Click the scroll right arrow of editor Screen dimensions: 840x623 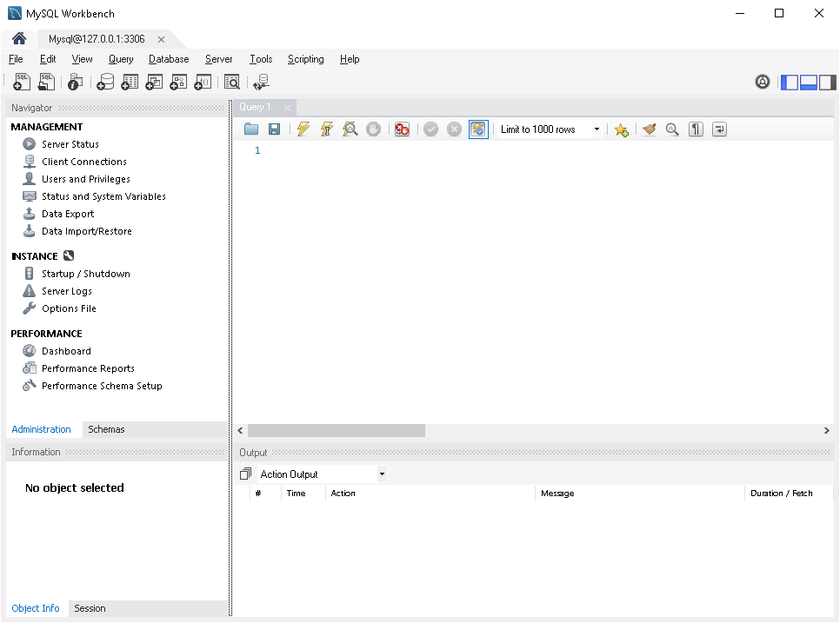click(x=827, y=430)
